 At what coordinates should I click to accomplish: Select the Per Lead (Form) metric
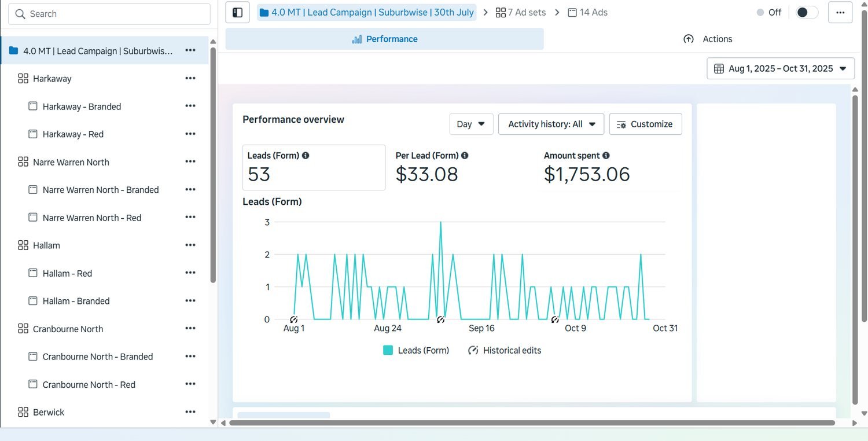pos(462,167)
